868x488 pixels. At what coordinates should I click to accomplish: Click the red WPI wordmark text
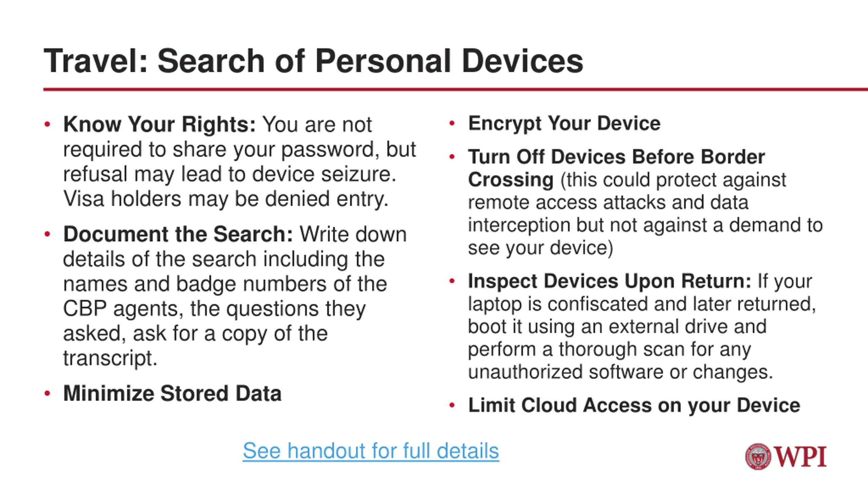pos(800,457)
